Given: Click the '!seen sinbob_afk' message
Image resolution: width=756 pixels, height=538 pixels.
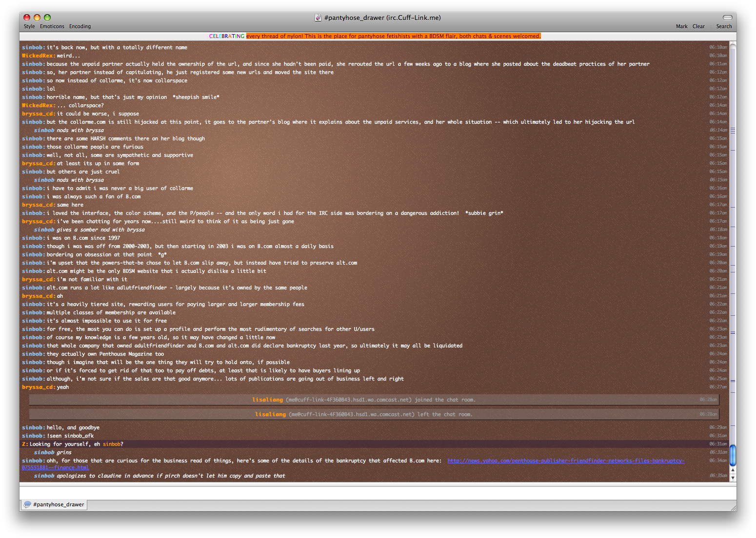Looking at the screenshot, I should [x=70, y=436].
